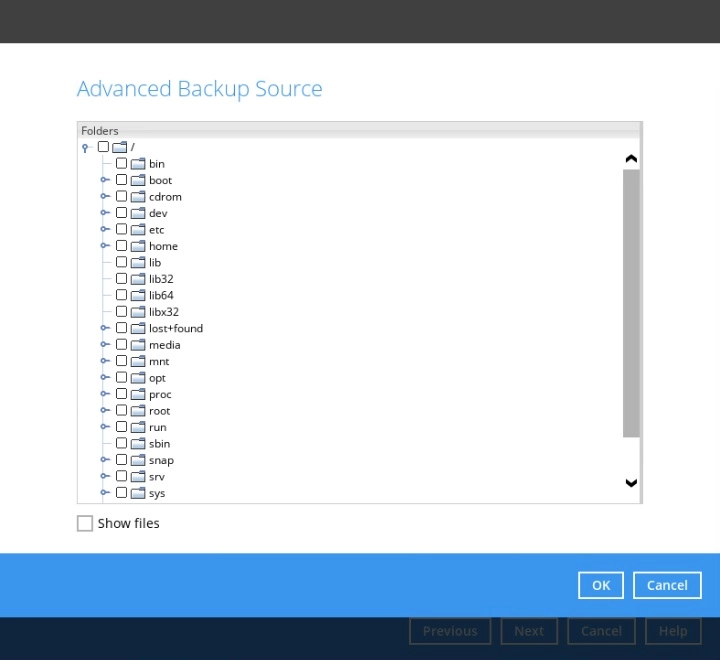Click the scroll up arrow in folder list
The height and width of the screenshot is (660, 720).
pos(631,159)
